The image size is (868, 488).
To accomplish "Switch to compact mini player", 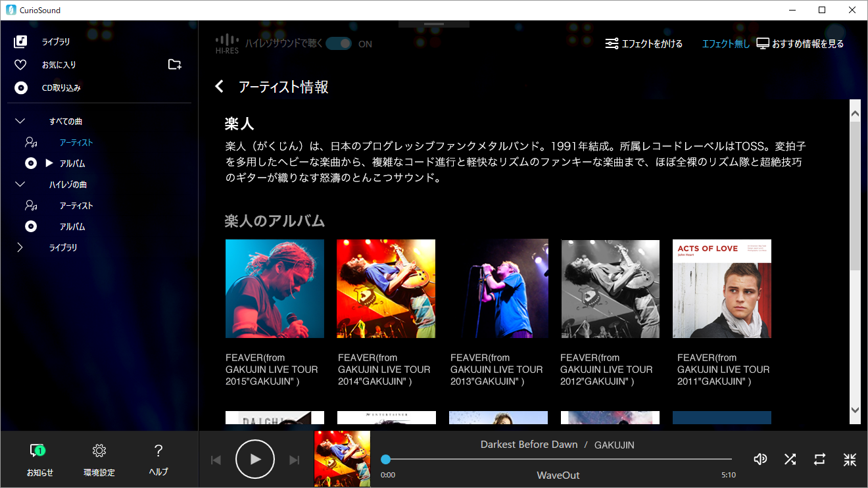I will [850, 459].
